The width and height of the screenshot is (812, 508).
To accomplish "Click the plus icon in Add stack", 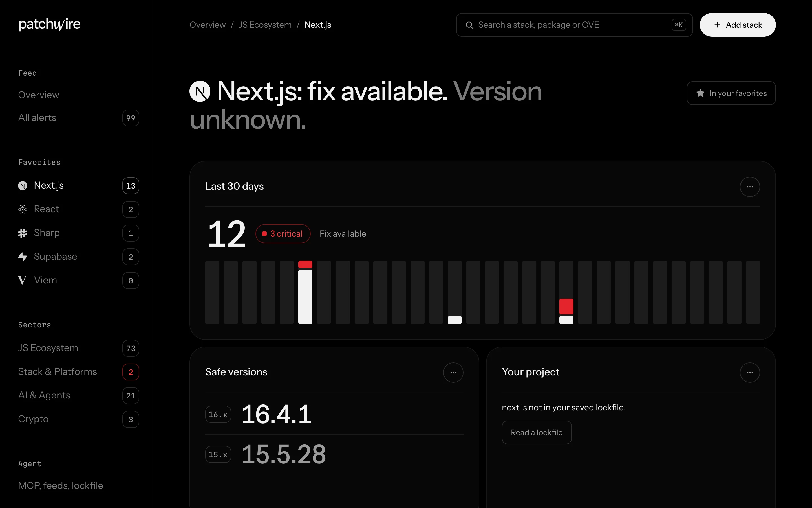I will pos(717,25).
